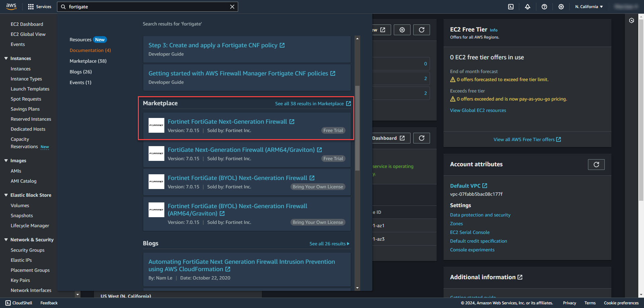This screenshot has height=308, width=644.
Task: Open Default credit specification
Action: coord(479,241)
